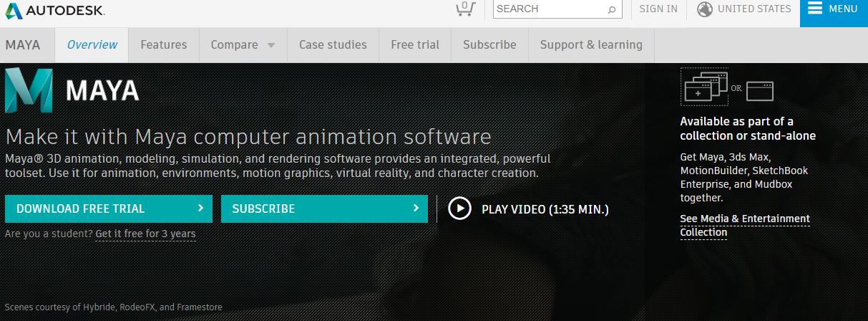
Task: Switch to the Features tab
Action: point(164,44)
